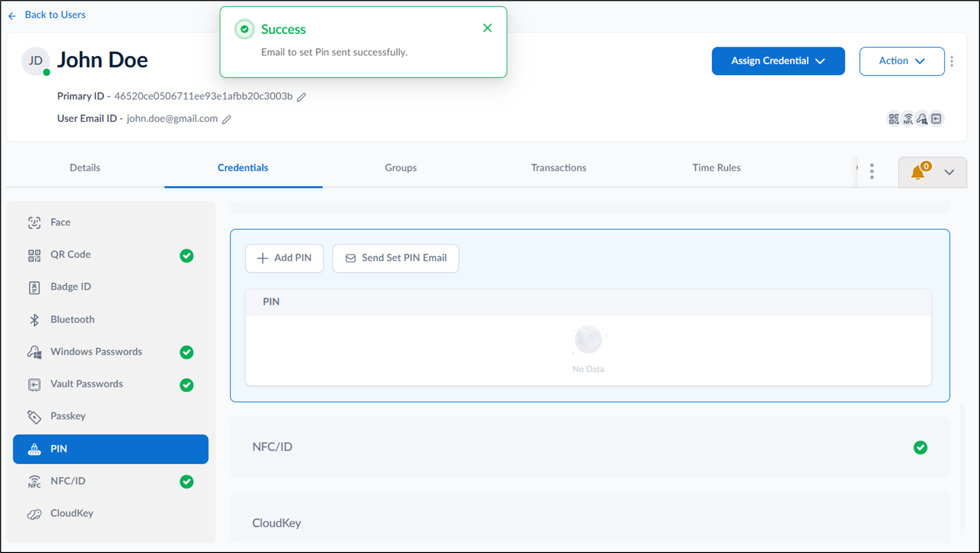Click the PIN table column header

(x=588, y=302)
